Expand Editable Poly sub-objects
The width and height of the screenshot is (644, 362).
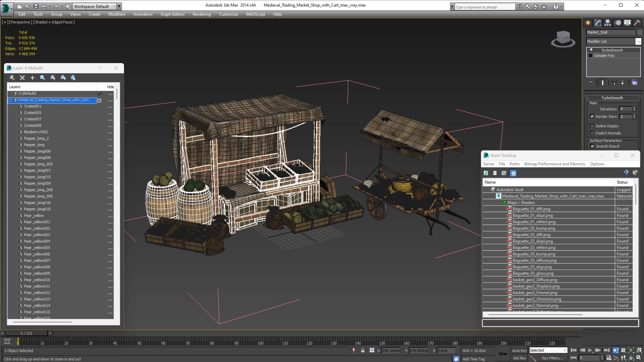[590, 55]
